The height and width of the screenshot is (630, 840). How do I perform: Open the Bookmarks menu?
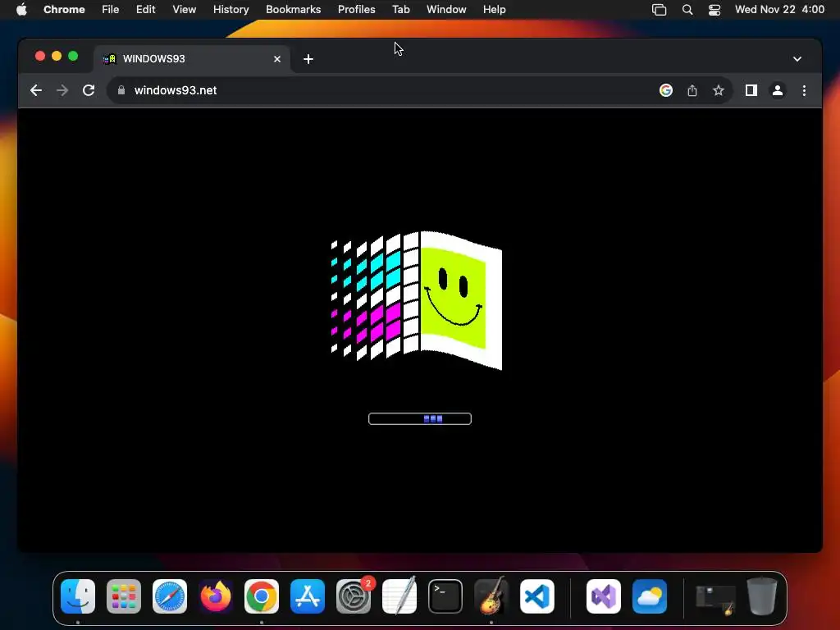pos(294,9)
